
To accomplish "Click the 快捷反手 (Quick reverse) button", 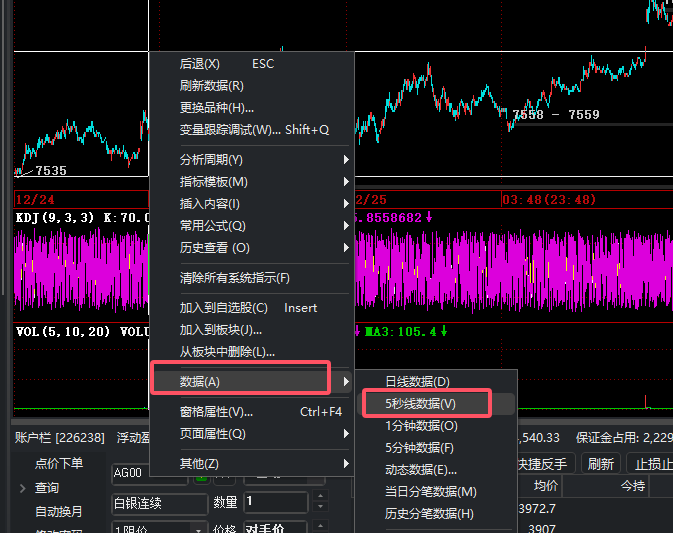I will [543, 464].
